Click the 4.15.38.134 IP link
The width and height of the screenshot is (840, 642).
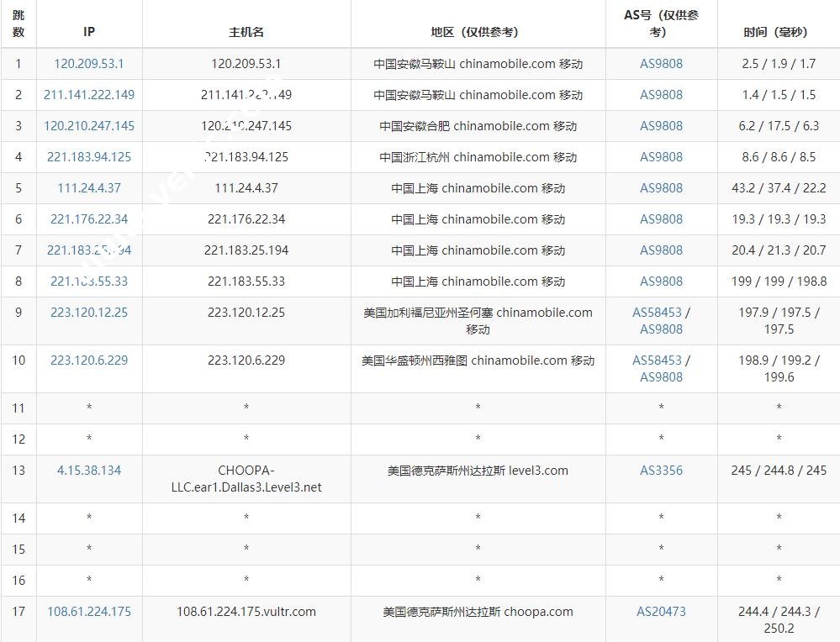(89, 471)
